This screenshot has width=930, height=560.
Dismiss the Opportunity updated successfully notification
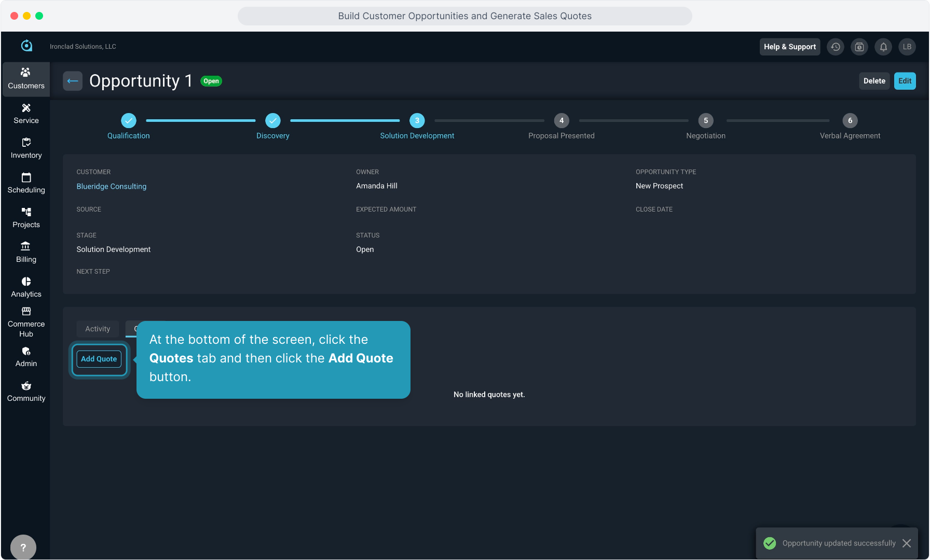907,543
